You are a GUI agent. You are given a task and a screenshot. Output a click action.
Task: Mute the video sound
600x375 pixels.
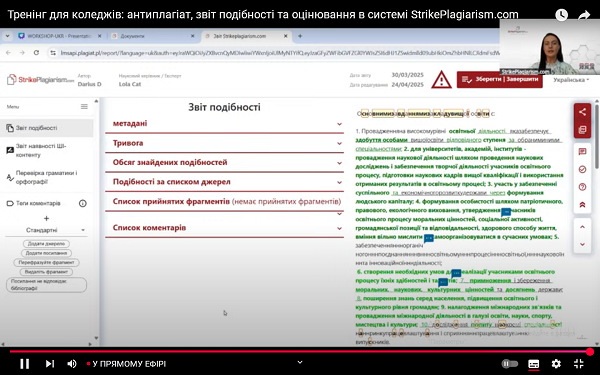tap(72, 364)
